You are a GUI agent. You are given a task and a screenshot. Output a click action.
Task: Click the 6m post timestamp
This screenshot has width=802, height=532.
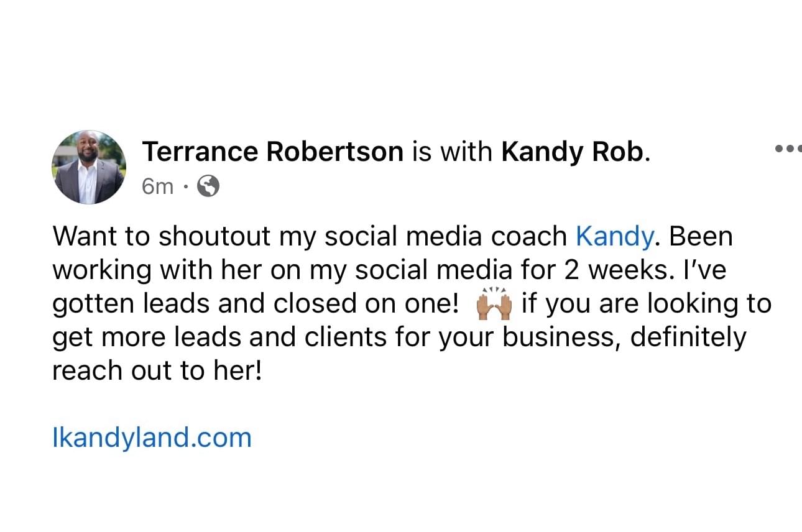coord(158,186)
